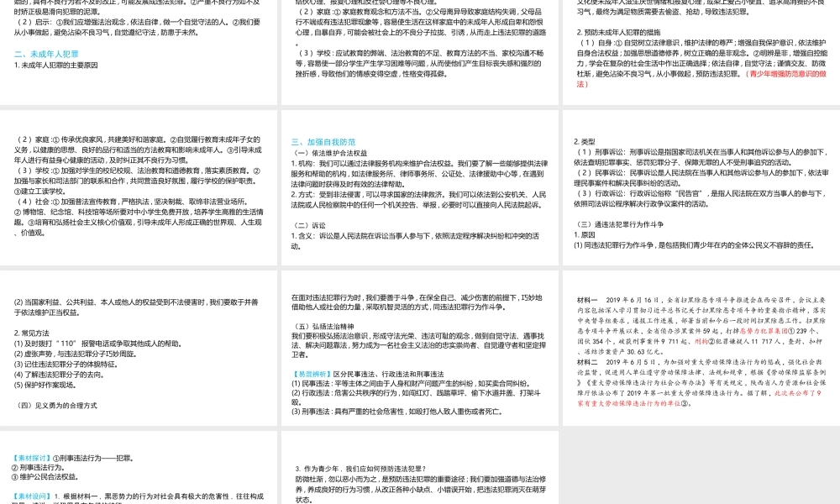Click the line "1. 未成年人犯罪的主要原因"
This screenshot has height=504, width=840.
(56, 66)
